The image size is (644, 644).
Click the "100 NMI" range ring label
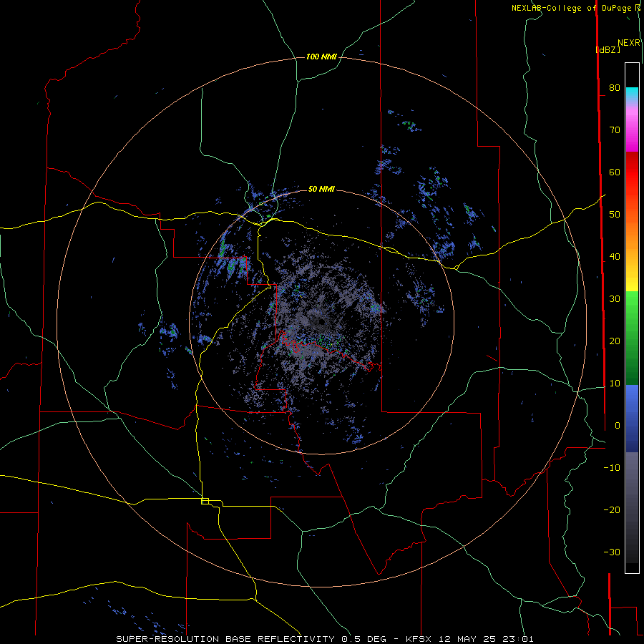[321, 57]
